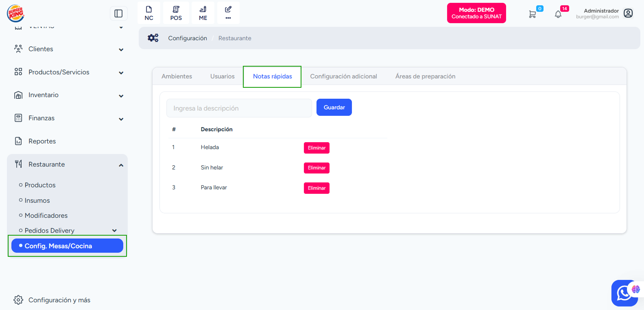Switch to the Ambientes tab
Screen dimensions: 644x310
coord(177,76)
